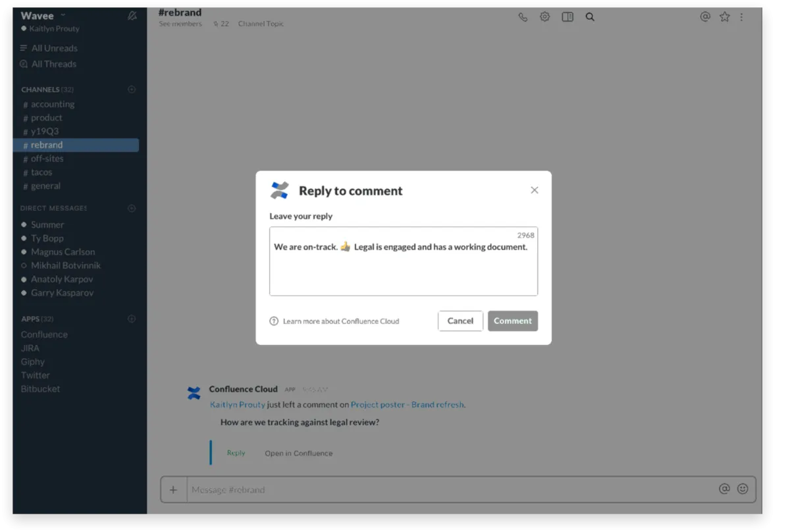Click the help icon beside Learn more

click(x=274, y=321)
